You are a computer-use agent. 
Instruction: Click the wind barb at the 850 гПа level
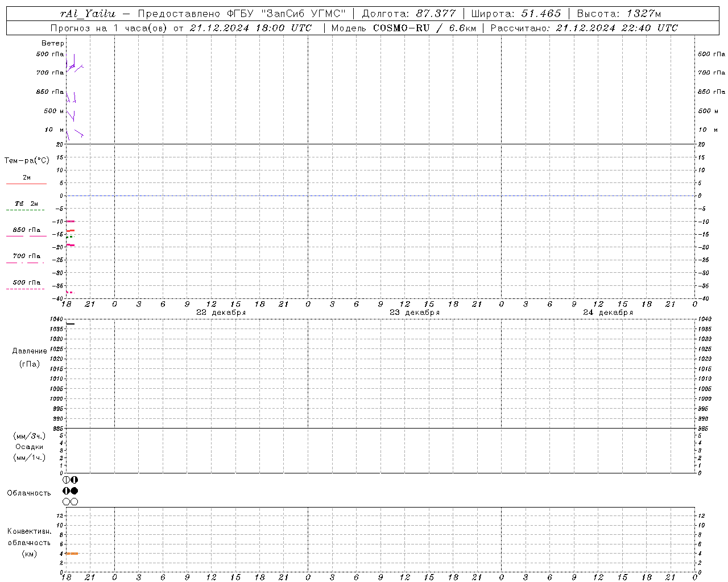pyautogui.click(x=71, y=97)
